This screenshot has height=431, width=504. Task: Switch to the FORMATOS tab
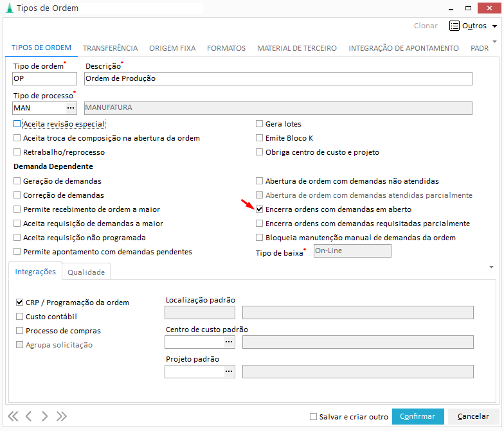tap(226, 48)
